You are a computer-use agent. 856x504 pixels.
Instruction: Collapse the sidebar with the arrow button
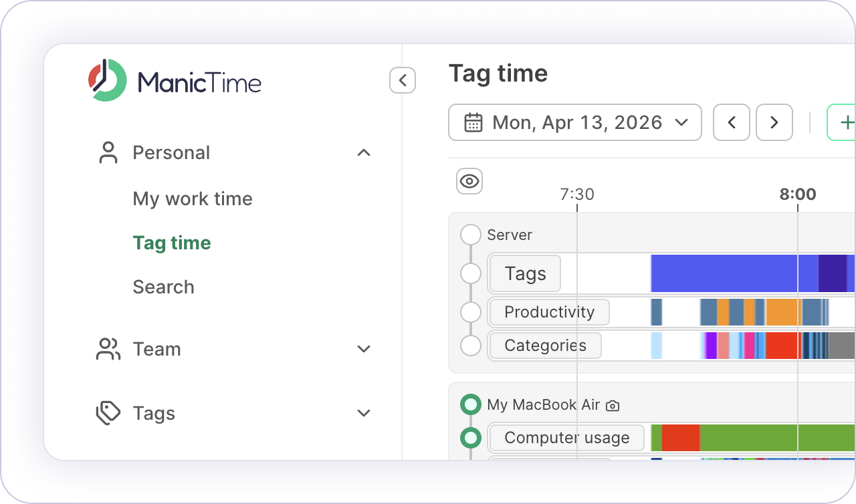(403, 81)
